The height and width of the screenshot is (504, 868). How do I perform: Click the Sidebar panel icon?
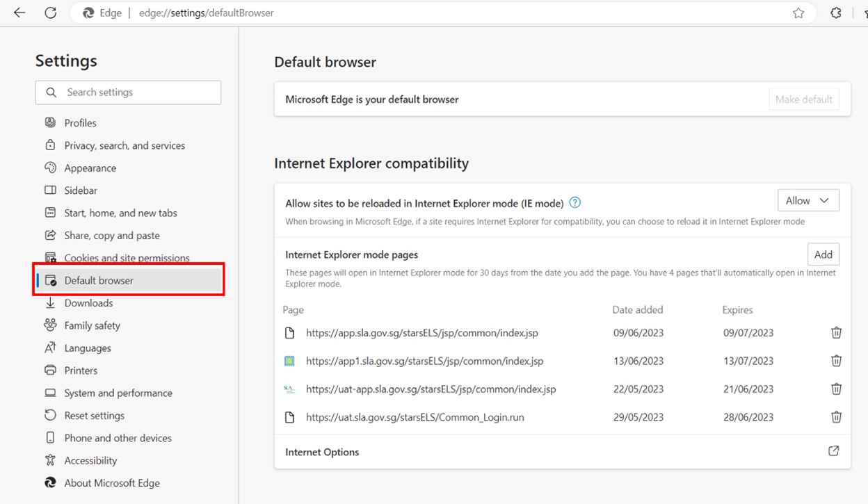(50, 190)
